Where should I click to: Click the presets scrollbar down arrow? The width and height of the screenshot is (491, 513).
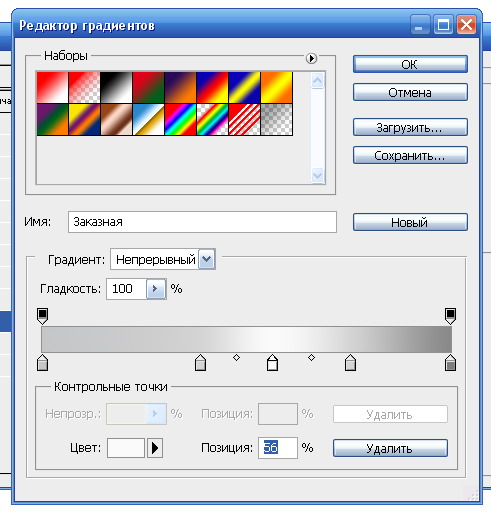click(x=317, y=175)
